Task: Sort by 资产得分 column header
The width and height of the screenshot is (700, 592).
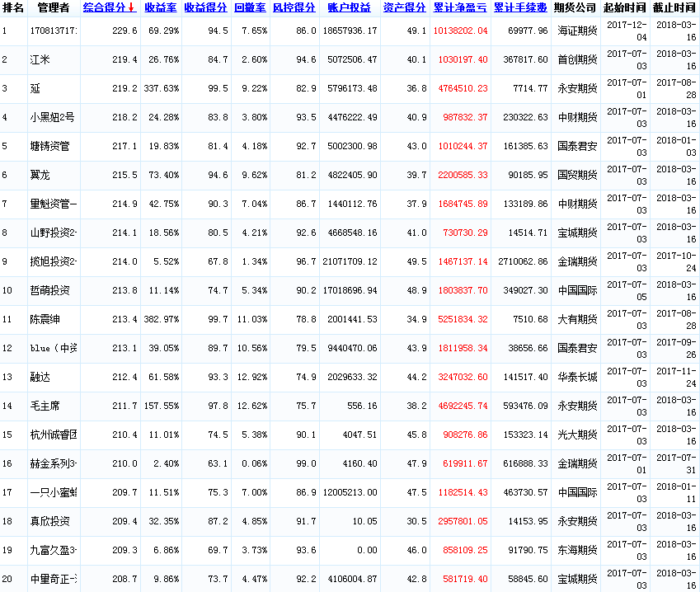Action: (404, 7)
